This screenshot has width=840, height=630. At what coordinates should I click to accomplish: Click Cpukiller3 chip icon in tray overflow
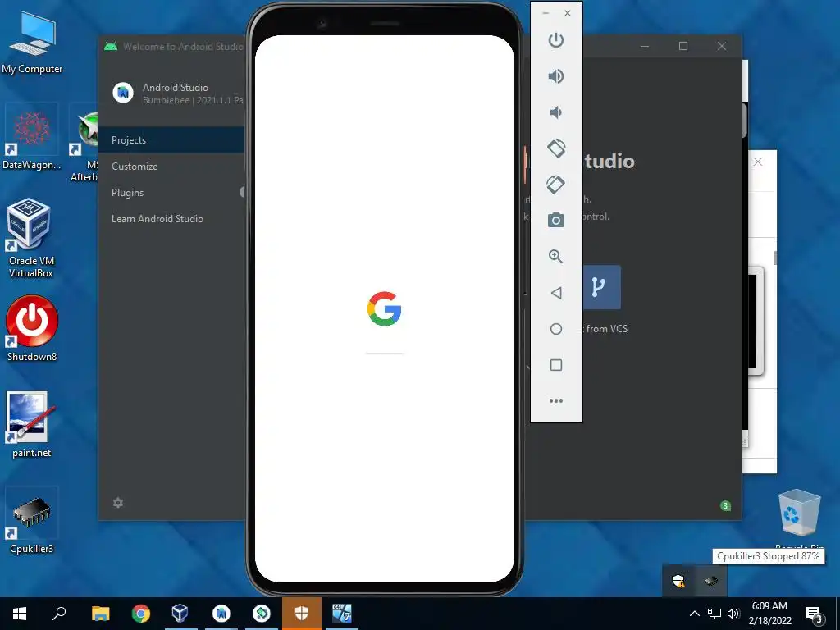point(711,581)
